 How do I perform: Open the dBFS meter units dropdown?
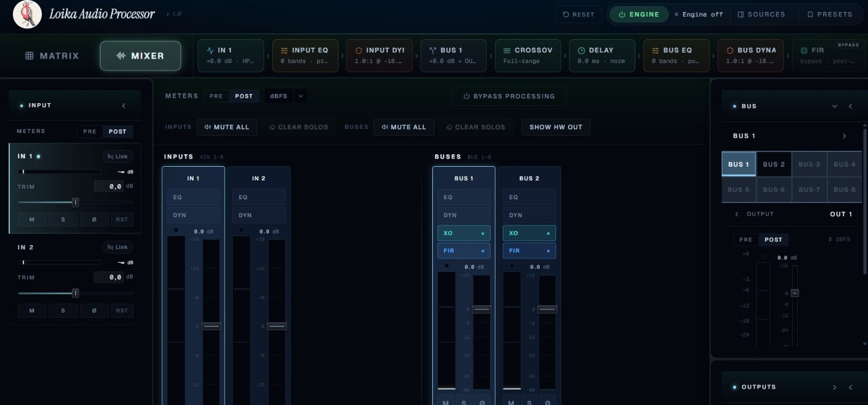[x=286, y=96]
